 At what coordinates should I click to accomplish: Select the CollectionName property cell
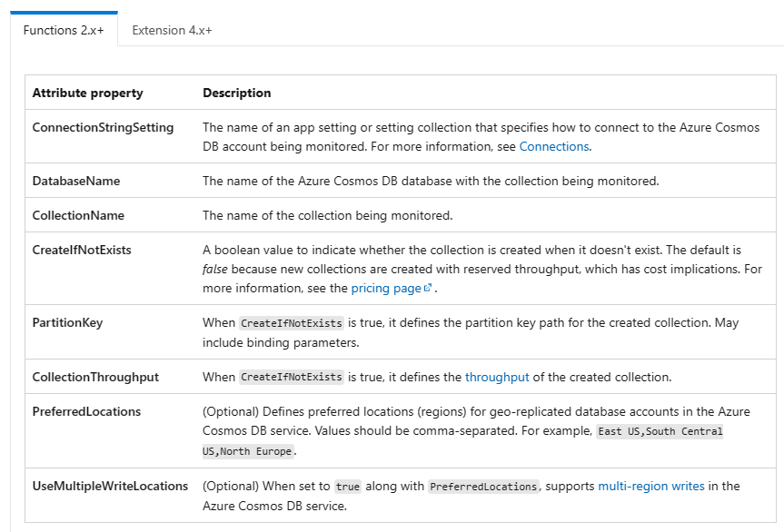click(x=78, y=215)
